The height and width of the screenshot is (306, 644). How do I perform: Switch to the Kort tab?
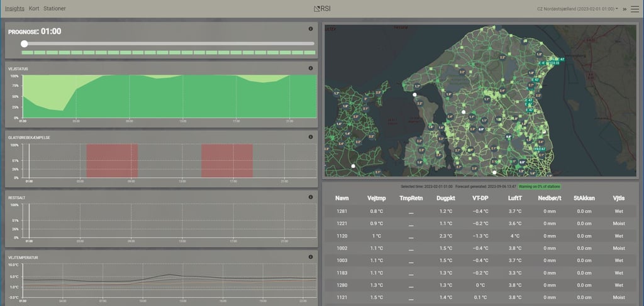click(34, 8)
